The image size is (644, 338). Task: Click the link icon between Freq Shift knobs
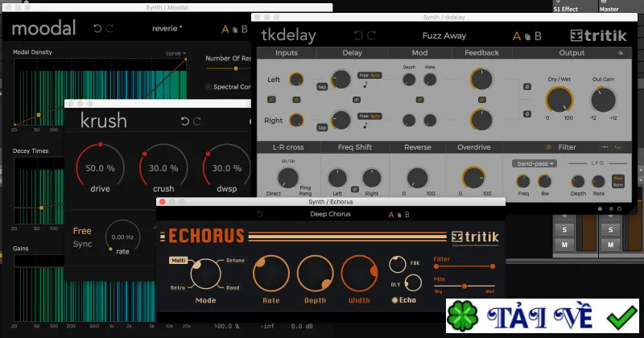pyautogui.click(x=355, y=189)
